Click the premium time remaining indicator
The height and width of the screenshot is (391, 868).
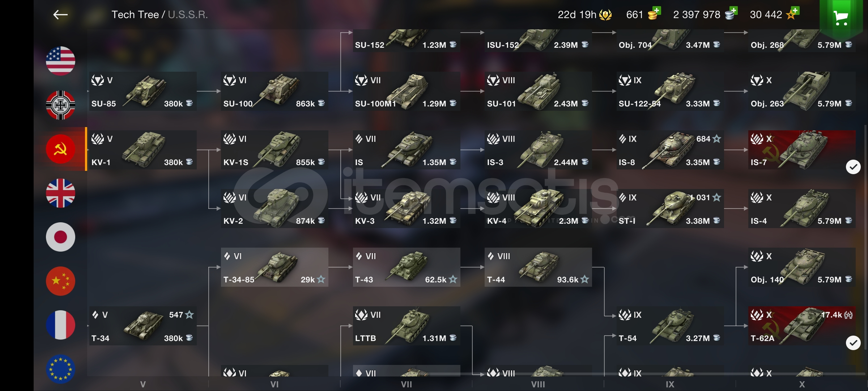click(x=584, y=14)
